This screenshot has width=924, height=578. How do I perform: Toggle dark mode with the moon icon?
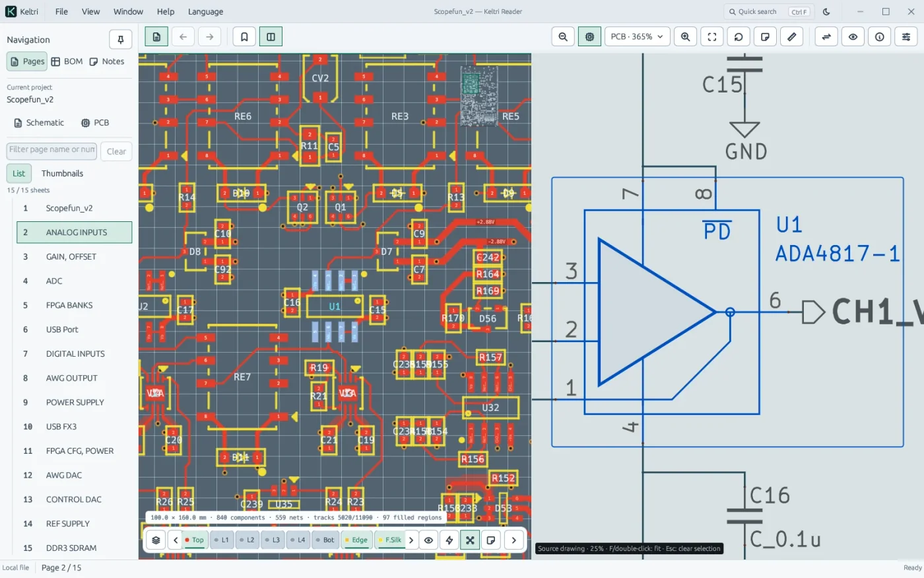(826, 12)
